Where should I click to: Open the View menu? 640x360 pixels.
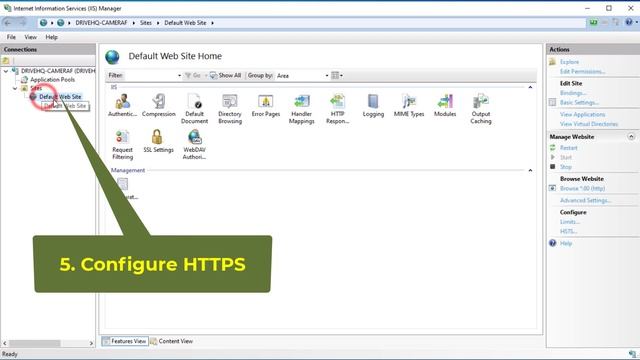pos(30,37)
